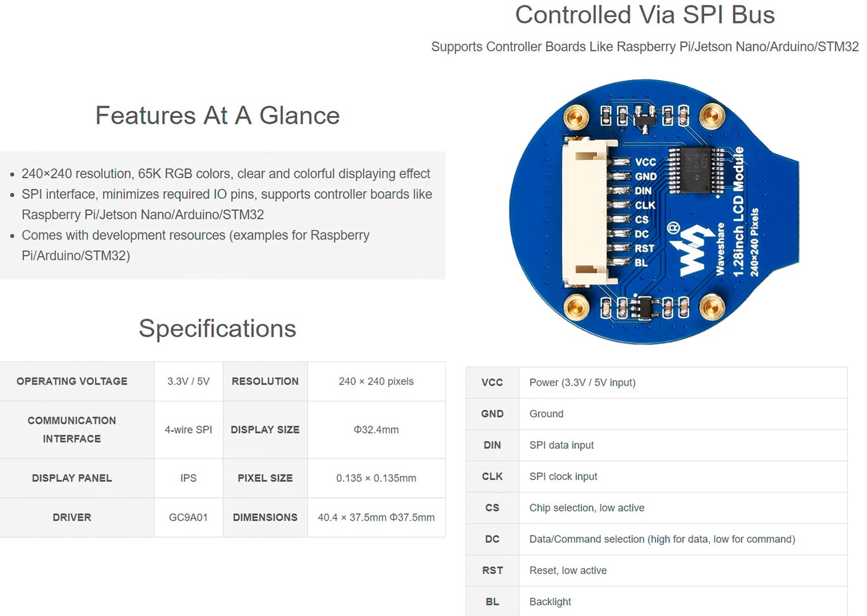
Task: Click the round LCD module image
Action: click(654, 212)
